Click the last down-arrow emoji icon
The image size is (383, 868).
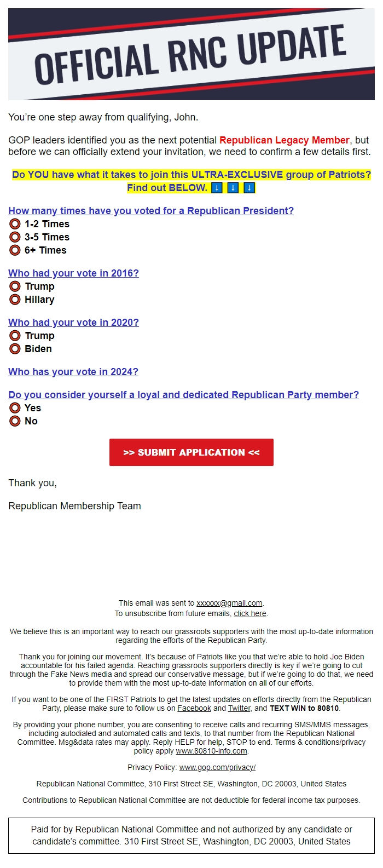point(250,188)
